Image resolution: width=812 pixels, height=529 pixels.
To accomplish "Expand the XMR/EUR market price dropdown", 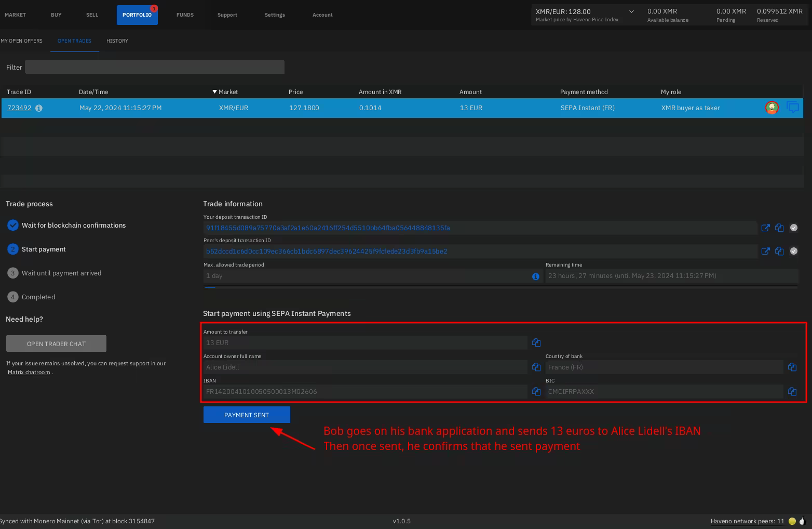I will [x=631, y=11].
